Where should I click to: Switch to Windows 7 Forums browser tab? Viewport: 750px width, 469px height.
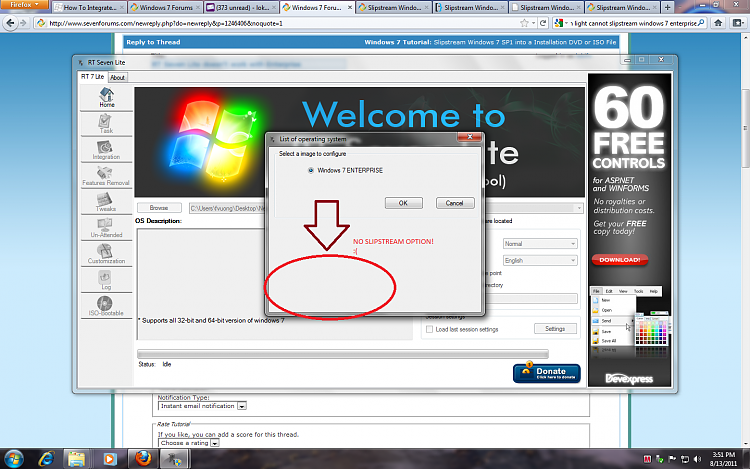[165, 7]
